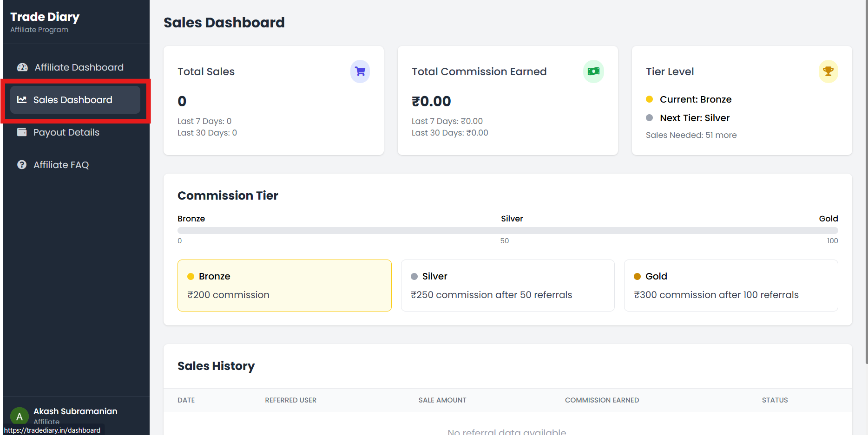This screenshot has height=435, width=868.
Task: Open Payout Details in sidebar
Action: [75, 132]
